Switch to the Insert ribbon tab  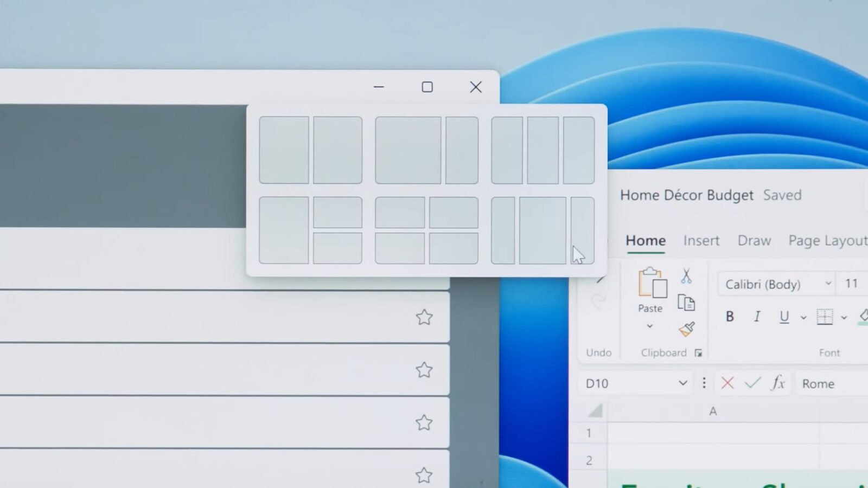[x=701, y=240]
